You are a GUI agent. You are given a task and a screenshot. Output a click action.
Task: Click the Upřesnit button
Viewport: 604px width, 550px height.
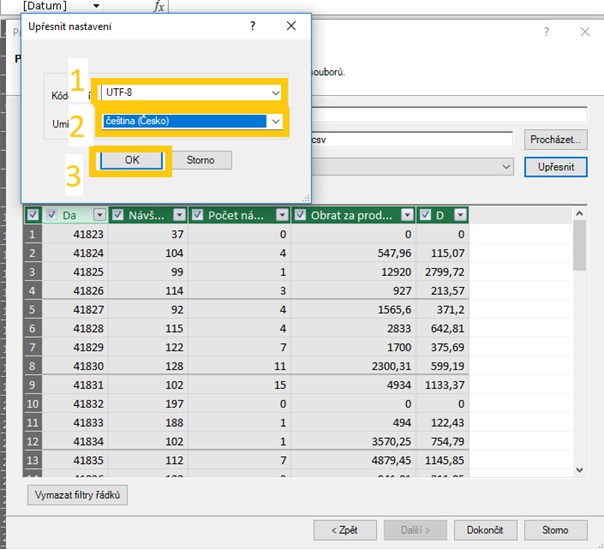tap(555, 167)
